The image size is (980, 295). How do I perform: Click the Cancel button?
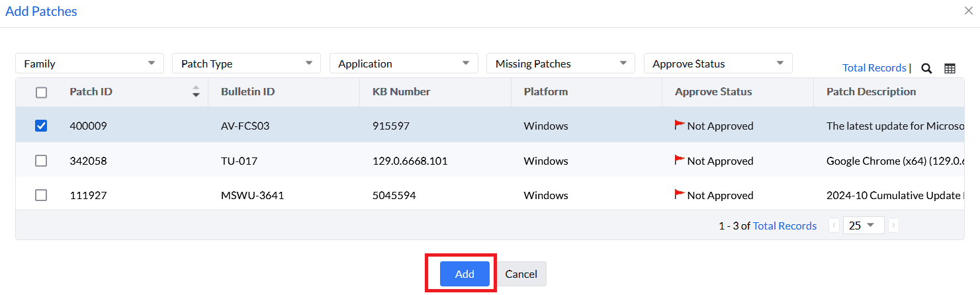[521, 274]
